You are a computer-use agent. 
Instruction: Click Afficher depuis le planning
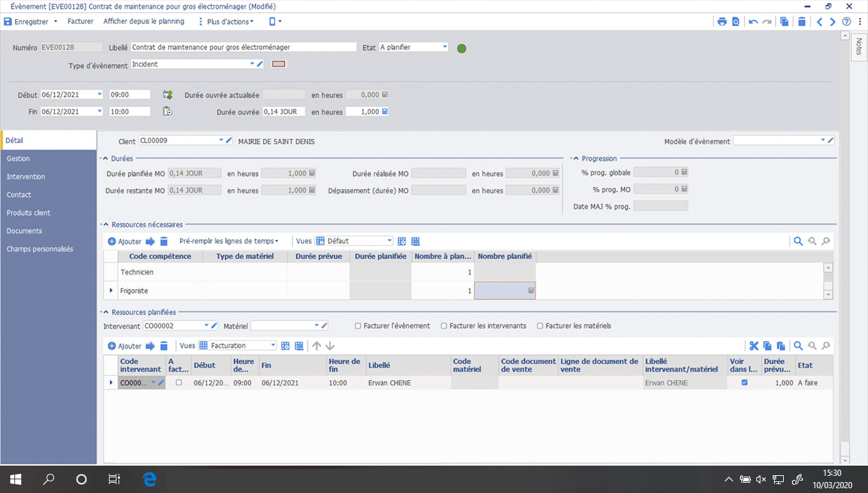144,21
